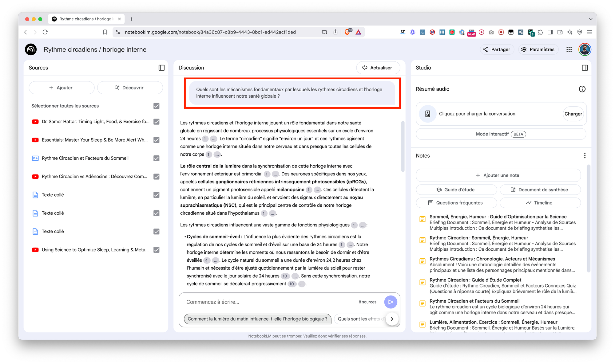Click the discussion vertical scrollbar
The height and width of the screenshot is (364, 615).
(403, 147)
